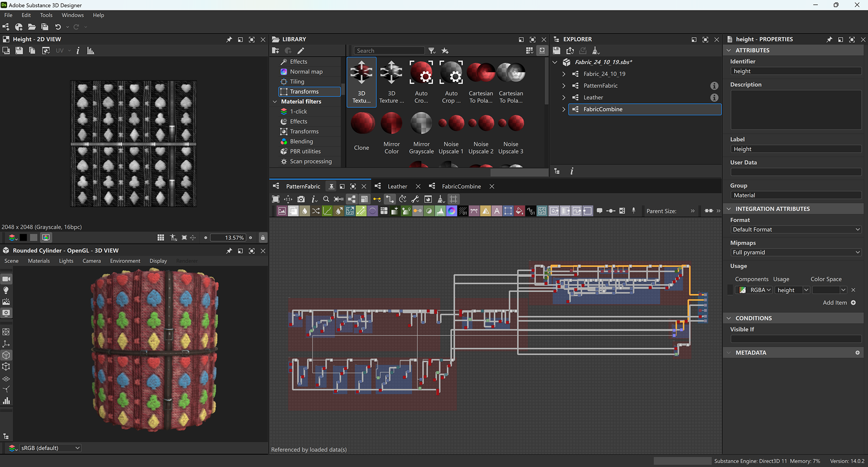Save the 2D view image with floppy icon
Image resolution: width=868 pixels, height=467 pixels.
pos(19,51)
